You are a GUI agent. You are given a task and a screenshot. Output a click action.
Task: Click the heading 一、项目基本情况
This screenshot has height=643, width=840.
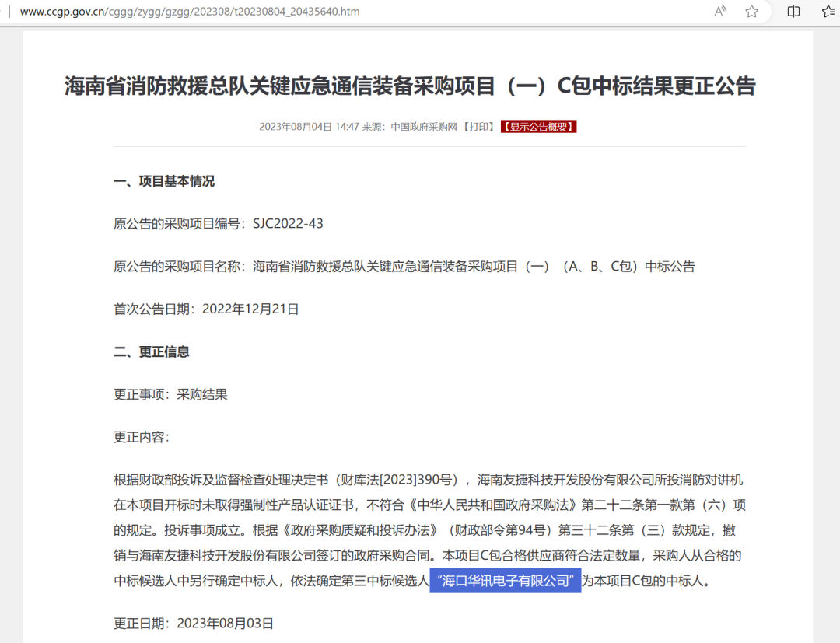click(x=164, y=181)
